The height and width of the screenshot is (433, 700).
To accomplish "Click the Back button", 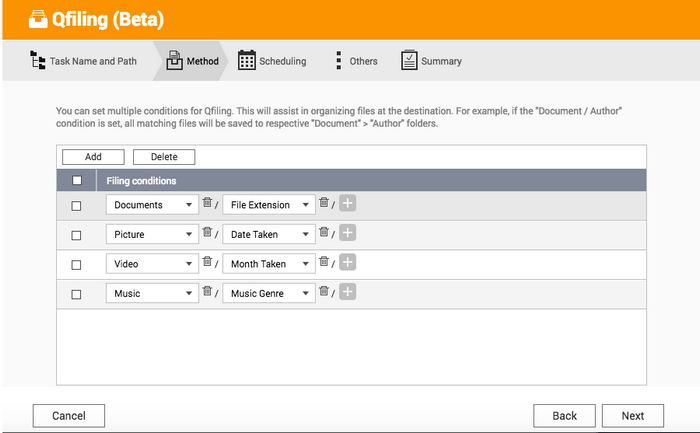I will (564, 416).
